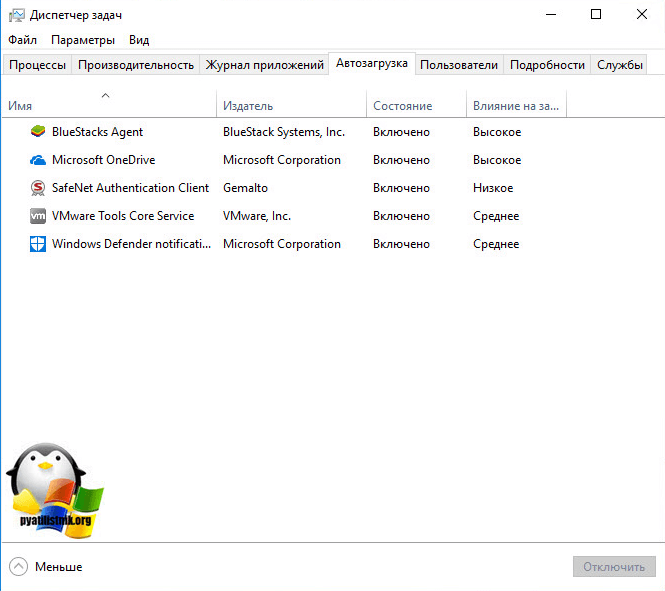Viewport: 665px width, 591px height.
Task: Click the Windows Defender shield icon
Action: (38, 244)
